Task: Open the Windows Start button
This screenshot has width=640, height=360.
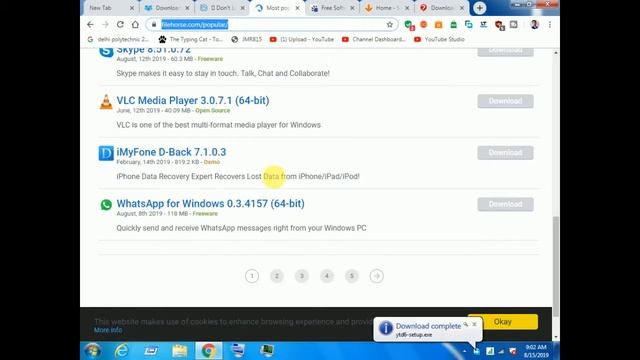Action: point(93,351)
